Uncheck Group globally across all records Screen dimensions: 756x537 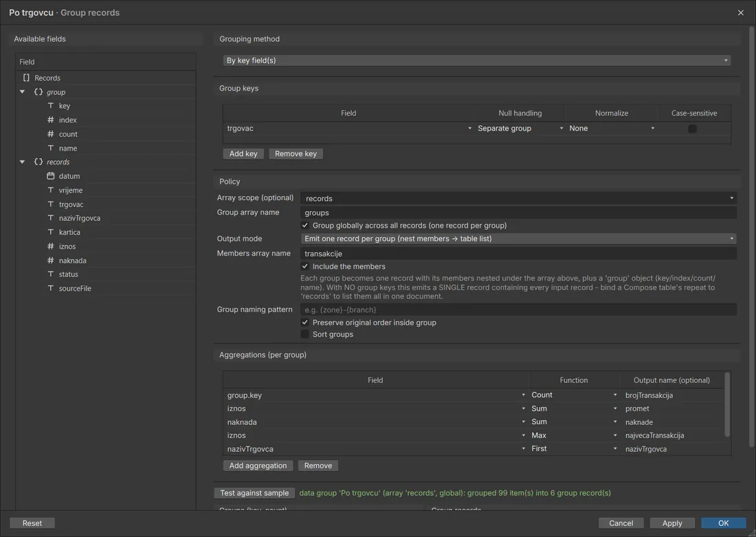coord(304,226)
